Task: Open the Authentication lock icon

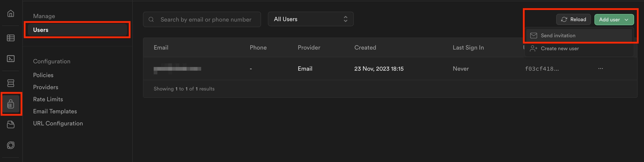Action: tap(11, 104)
